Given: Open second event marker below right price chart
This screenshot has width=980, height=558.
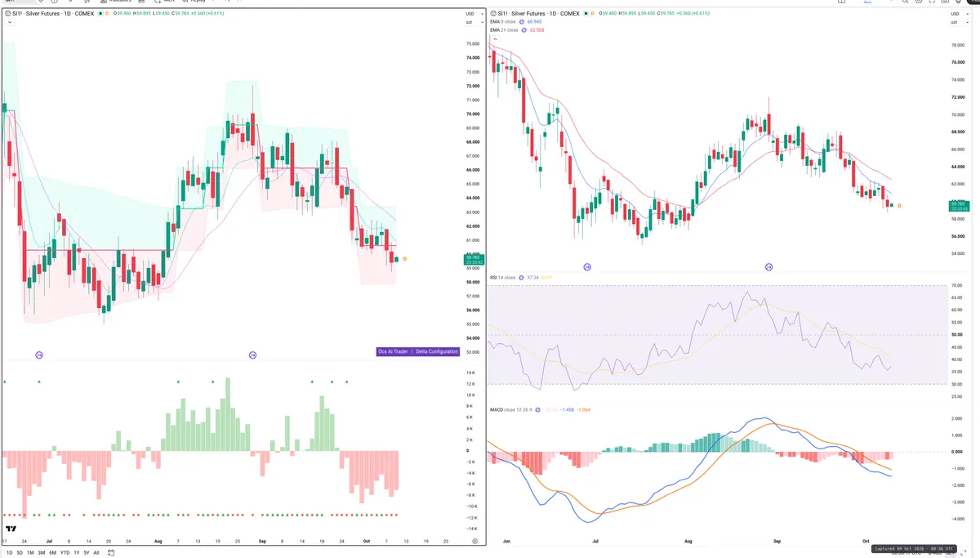Looking at the screenshot, I should click(x=768, y=267).
